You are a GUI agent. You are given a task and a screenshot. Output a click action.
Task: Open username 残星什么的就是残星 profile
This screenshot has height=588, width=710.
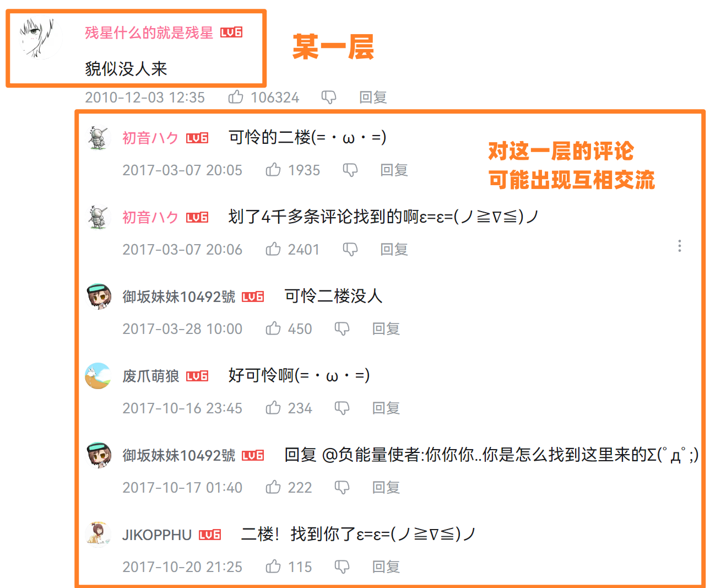(149, 33)
